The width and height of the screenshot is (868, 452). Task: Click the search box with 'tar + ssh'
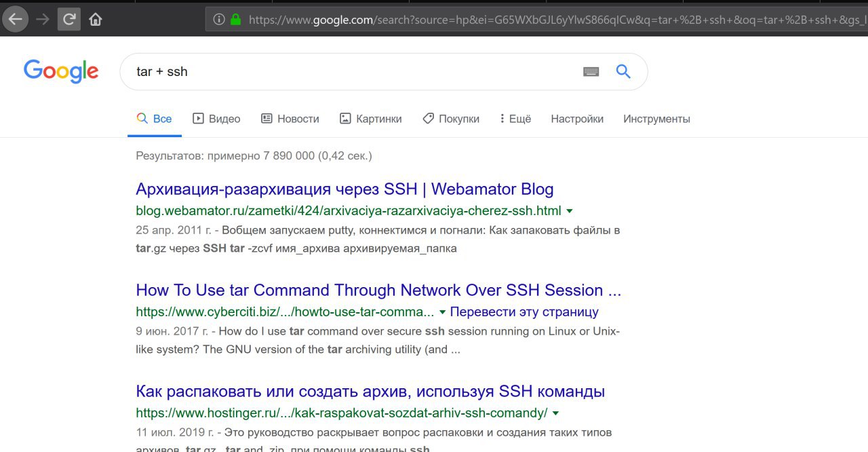[384, 71]
